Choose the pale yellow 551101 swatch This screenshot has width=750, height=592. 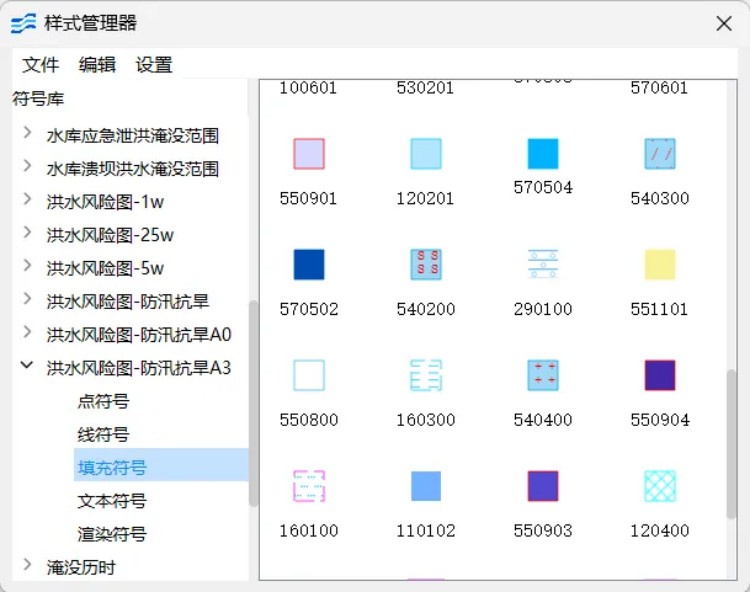pyautogui.click(x=660, y=265)
